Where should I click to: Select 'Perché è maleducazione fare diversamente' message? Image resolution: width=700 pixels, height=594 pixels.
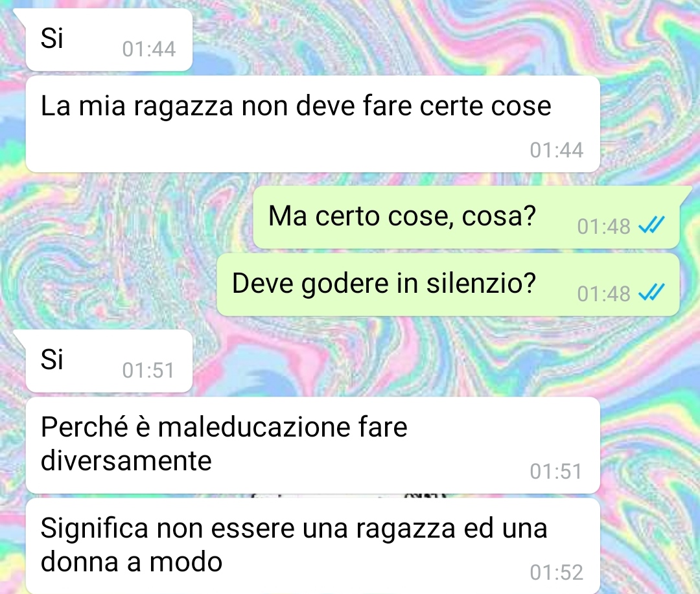pos(312,445)
